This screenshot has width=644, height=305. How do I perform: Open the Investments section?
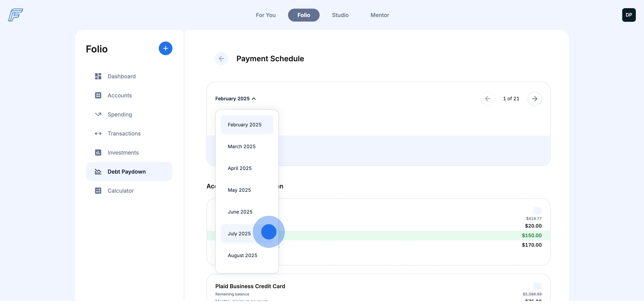(123, 153)
